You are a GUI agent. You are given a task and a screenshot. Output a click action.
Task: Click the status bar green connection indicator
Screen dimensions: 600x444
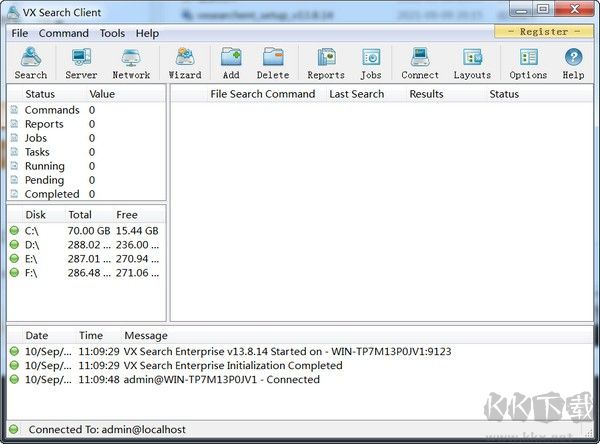point(14,429)
